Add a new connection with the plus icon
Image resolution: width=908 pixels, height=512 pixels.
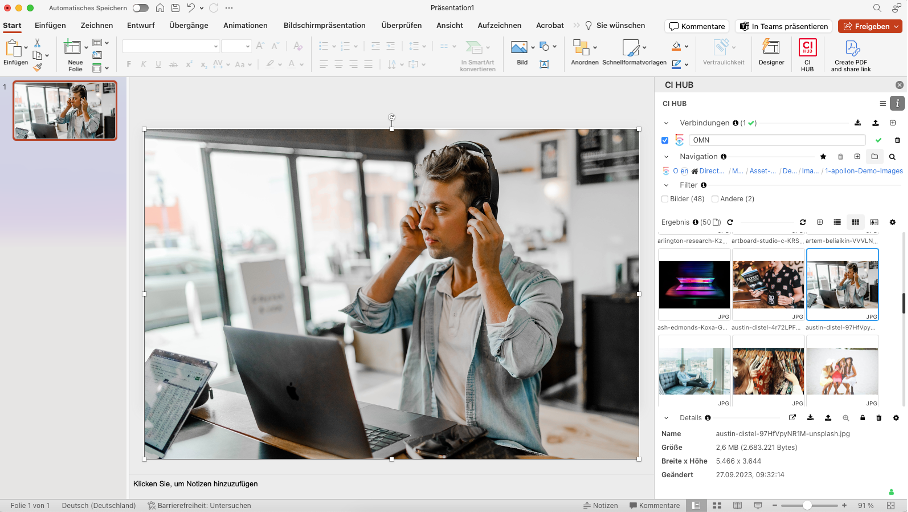893,123
